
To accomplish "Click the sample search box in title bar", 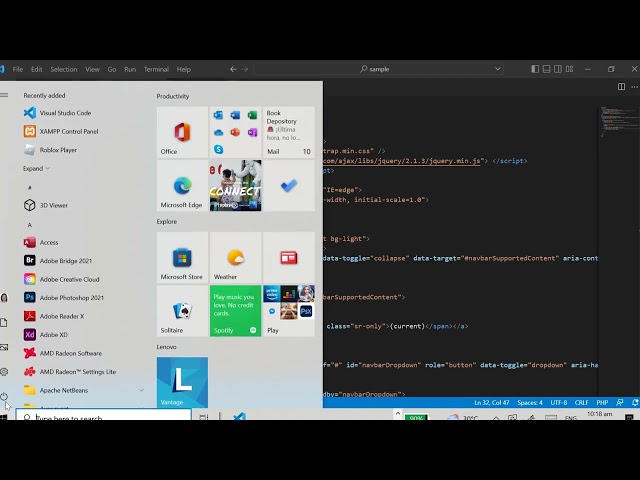I will point(379,69).
